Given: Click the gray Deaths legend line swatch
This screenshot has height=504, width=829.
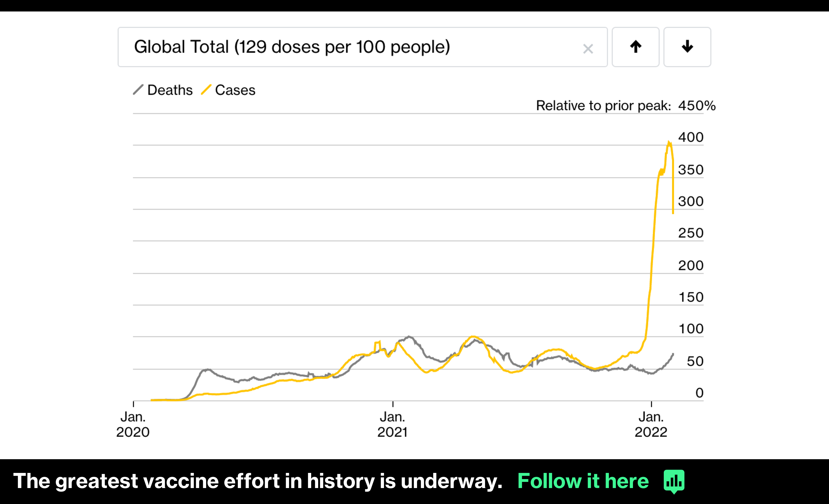Looking at the screenshot, I should tap(138, 90).
